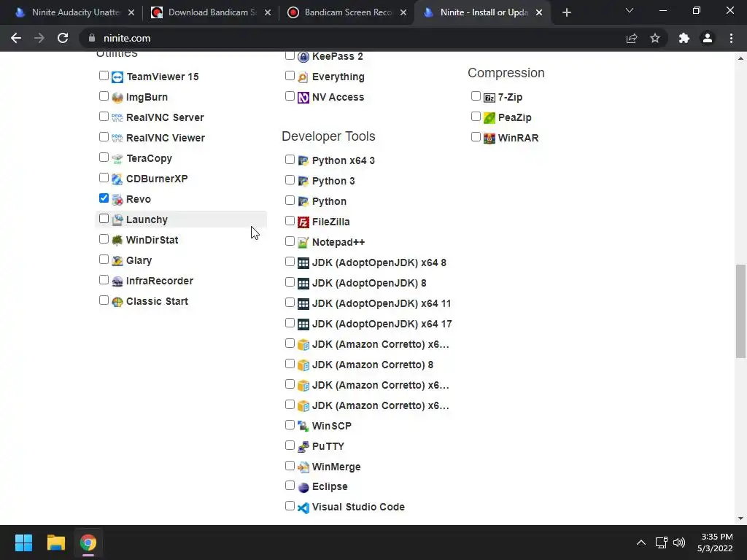Enable the RealVNC Viewer checkbox
The height and width of the screenshot is (560, 747).
pyautogui.click(x=104, y=137)
